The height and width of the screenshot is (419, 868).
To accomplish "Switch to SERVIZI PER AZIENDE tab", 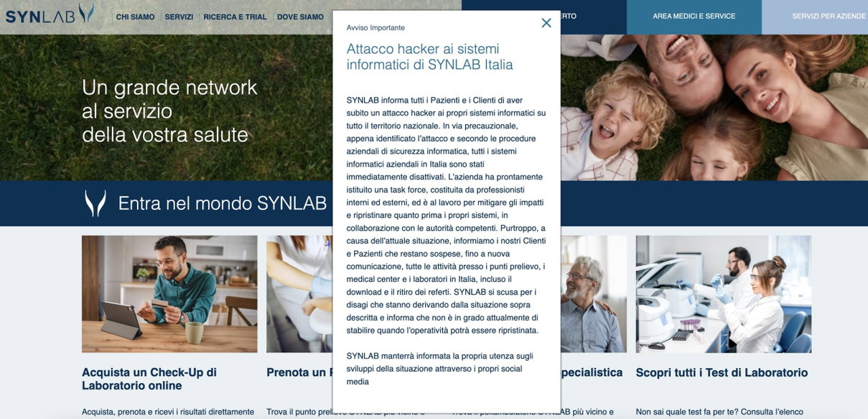I will [x=815, y=17].
